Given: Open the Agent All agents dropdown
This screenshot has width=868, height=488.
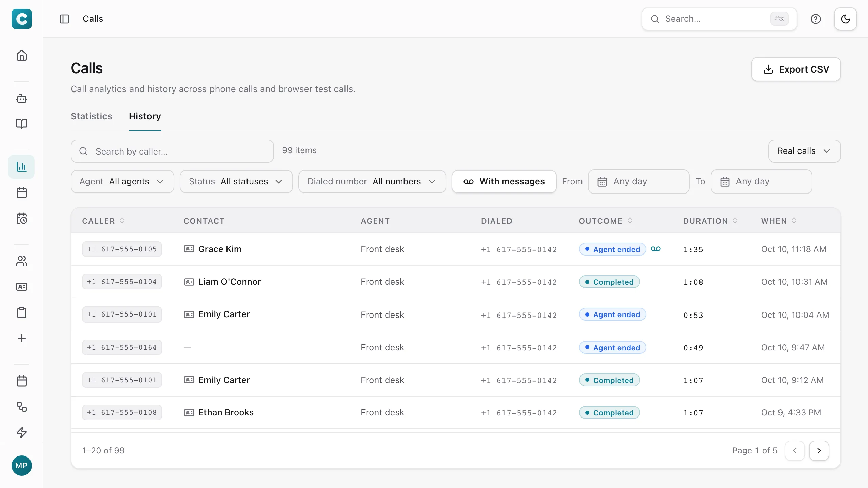Looking at the screenshot, I should pyautogui.click(x=122, y=182).
